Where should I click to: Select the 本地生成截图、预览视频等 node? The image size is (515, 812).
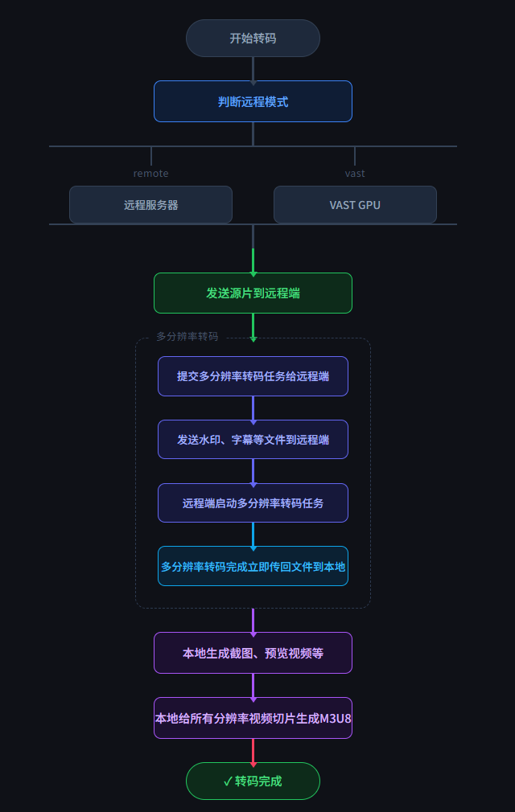click(x=253, y=653)
